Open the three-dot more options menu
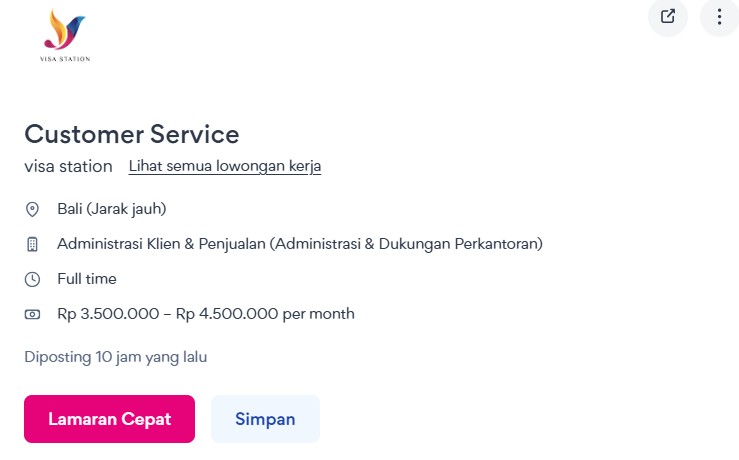 (x=719, y=17)
